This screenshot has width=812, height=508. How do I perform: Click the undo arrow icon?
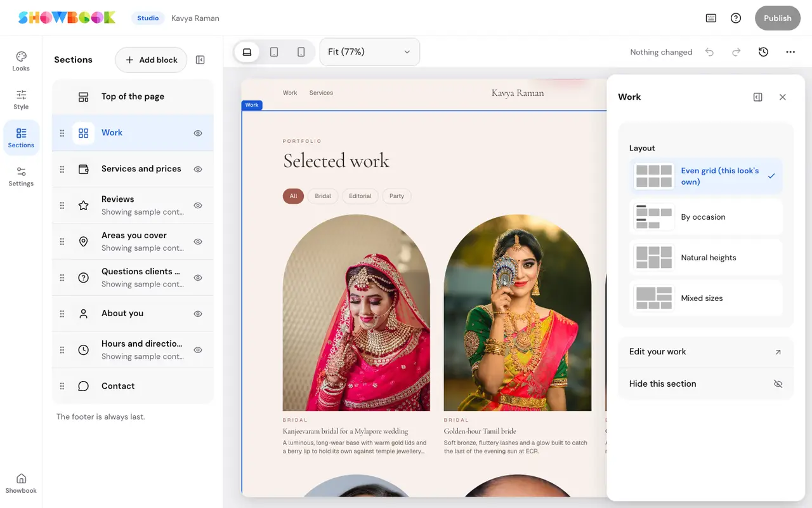coord(709,52)
